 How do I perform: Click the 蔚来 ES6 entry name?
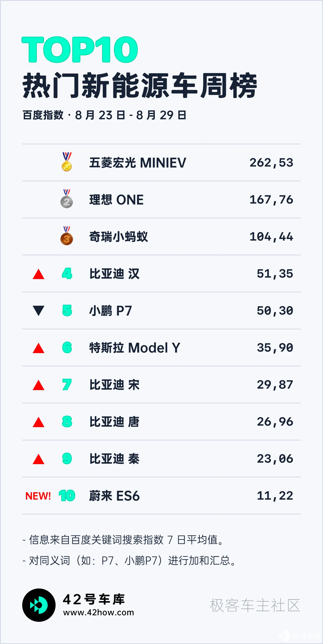[x=114, y=496]
